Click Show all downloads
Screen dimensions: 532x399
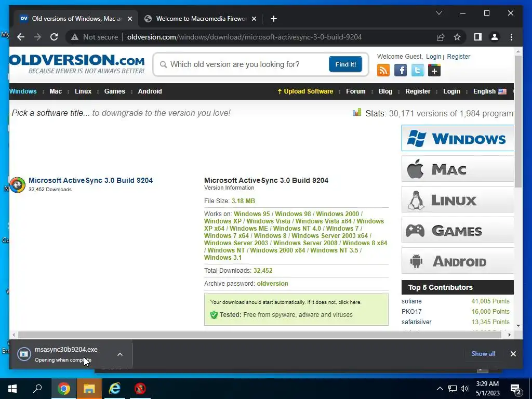483,354
